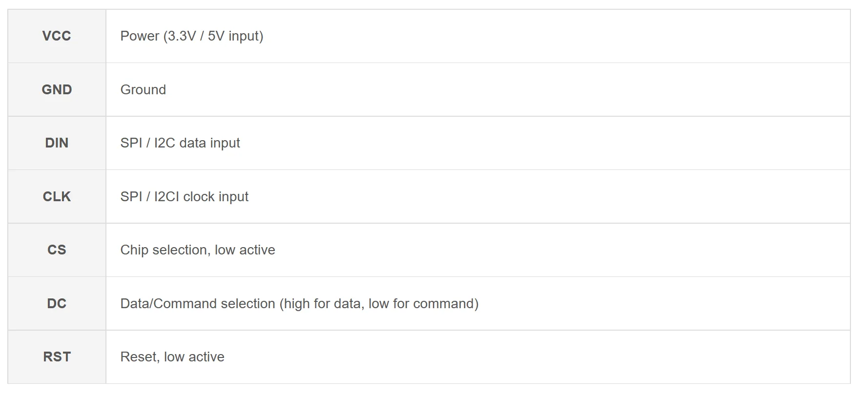Click the word 'Reset' in RST row

point(139,357)
